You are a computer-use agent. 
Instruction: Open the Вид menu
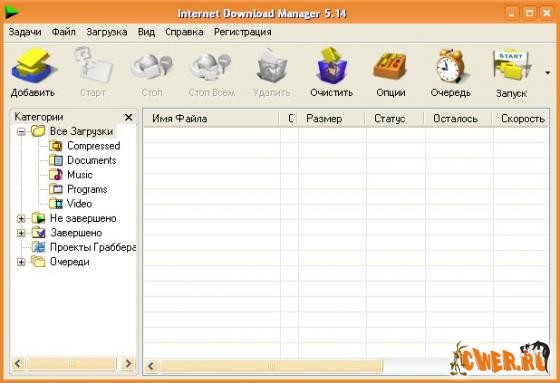[x=146, y=32]
